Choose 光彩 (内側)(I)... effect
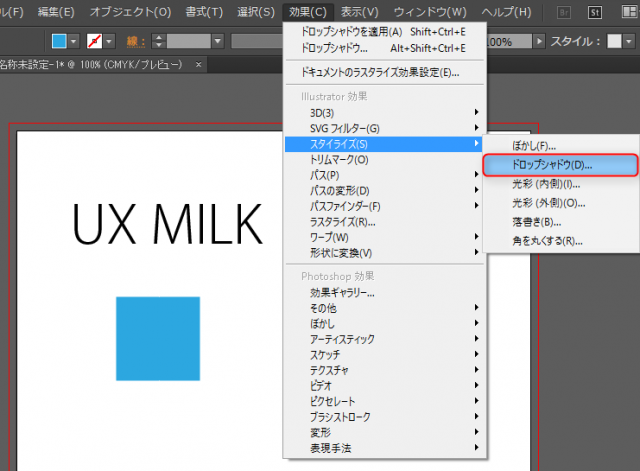Screen dimensions: 640x471 click(546, 183)
